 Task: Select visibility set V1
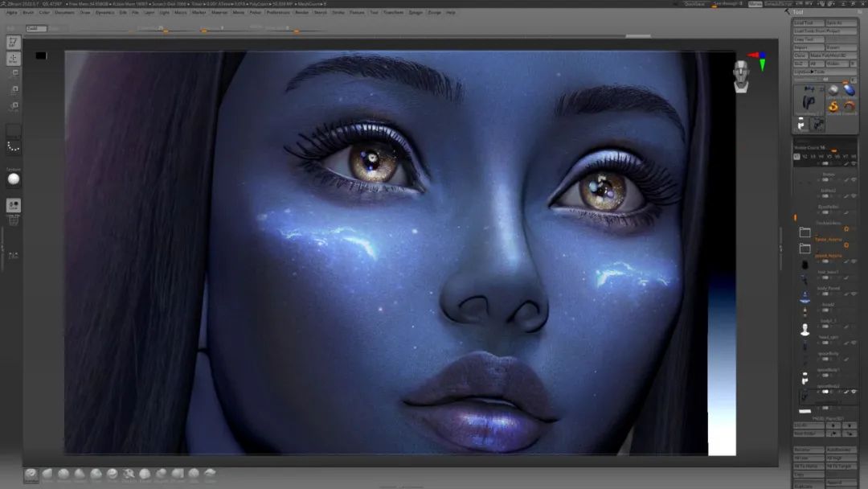[x=796, y=157]
